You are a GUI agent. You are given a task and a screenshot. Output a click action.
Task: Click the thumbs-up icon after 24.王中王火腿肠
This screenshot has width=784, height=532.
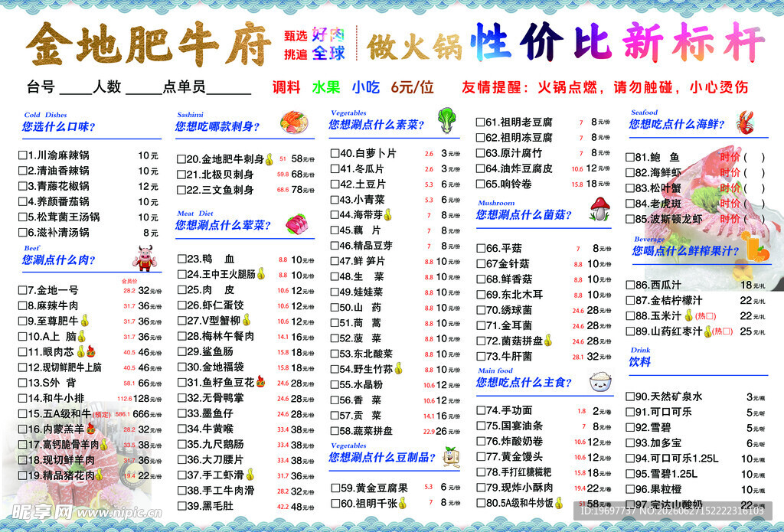tap(261, 274)
